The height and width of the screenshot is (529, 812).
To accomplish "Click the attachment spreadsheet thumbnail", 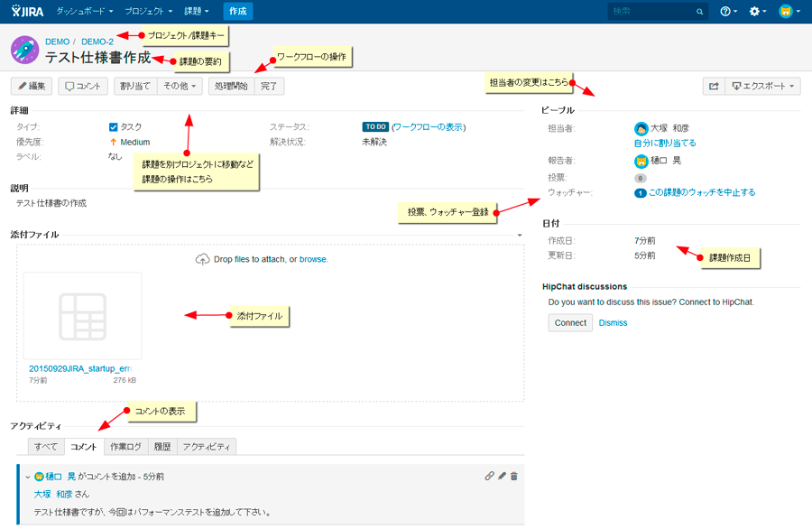I will (x=82, y=316).
